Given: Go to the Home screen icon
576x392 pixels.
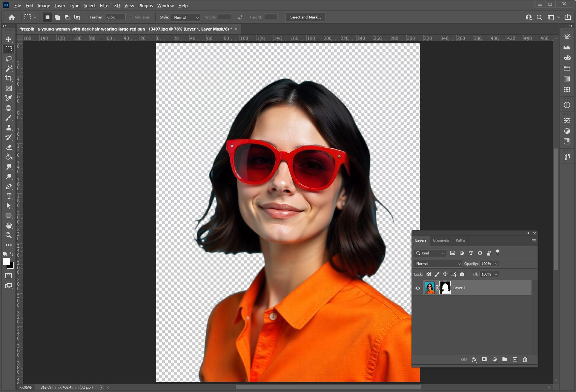Looking at the screenshot, I should [x=12, y=17].
